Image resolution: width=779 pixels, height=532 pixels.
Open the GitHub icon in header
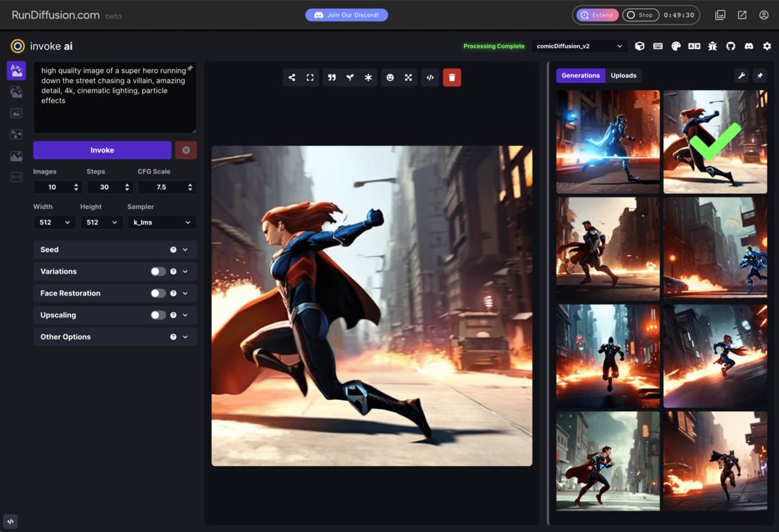point(731,46)
